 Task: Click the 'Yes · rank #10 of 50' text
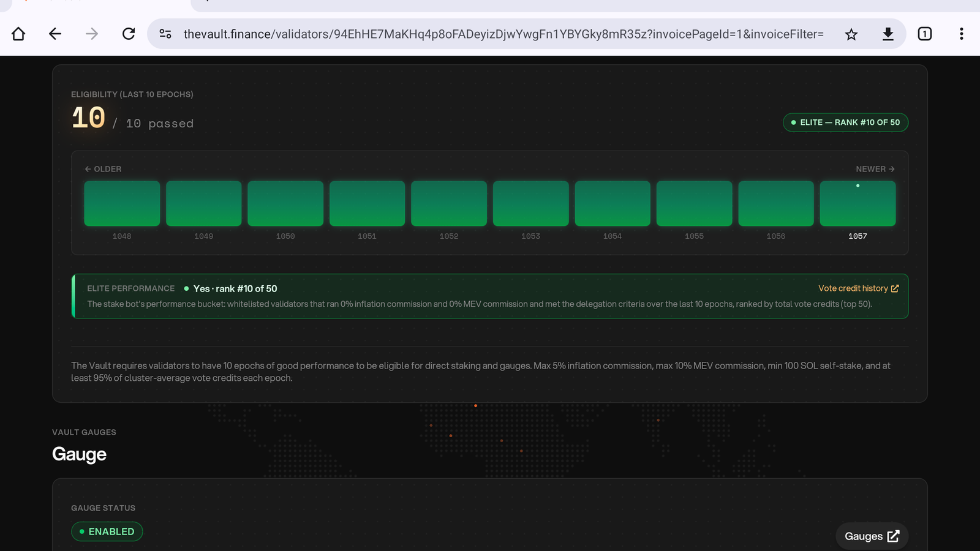(235, 288)
